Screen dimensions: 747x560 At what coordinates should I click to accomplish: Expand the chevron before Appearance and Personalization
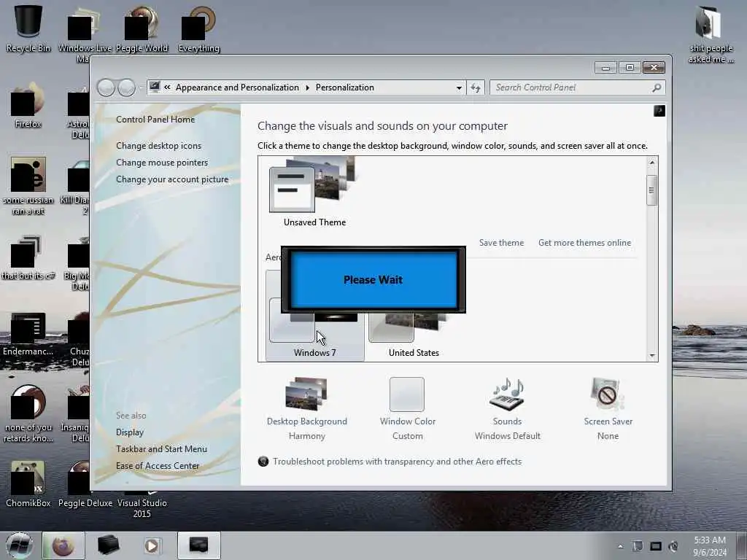click(x=167, y=87)
